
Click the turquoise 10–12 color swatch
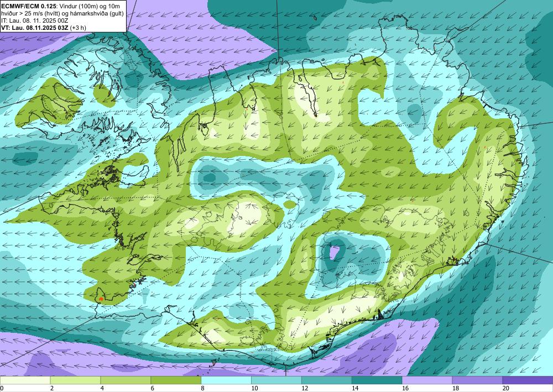[276, 380]
